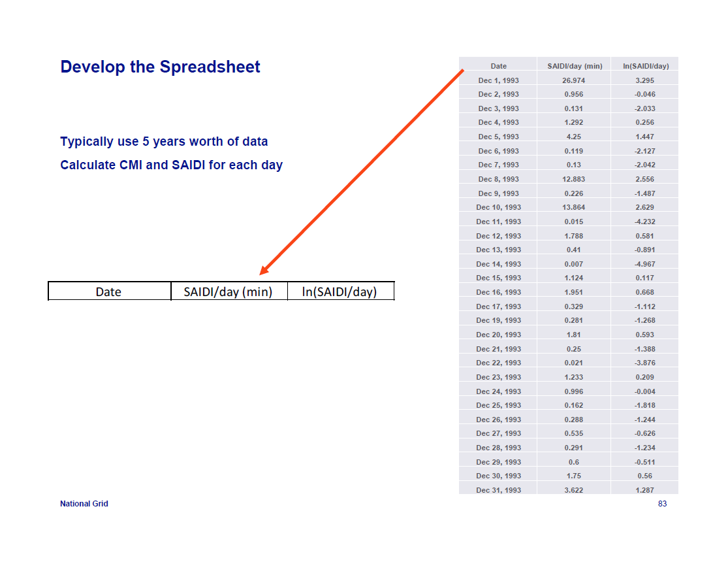This screenshot has height=562, width=728.
Task: Click the small table's "Date" column header
Action: [498, 66]
